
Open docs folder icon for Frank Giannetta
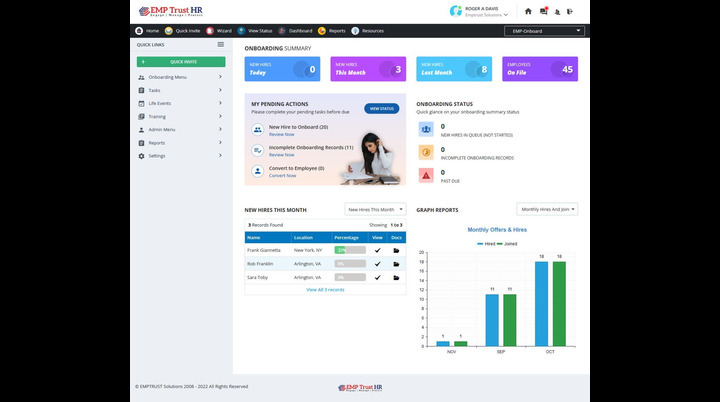tap(396, 250)
